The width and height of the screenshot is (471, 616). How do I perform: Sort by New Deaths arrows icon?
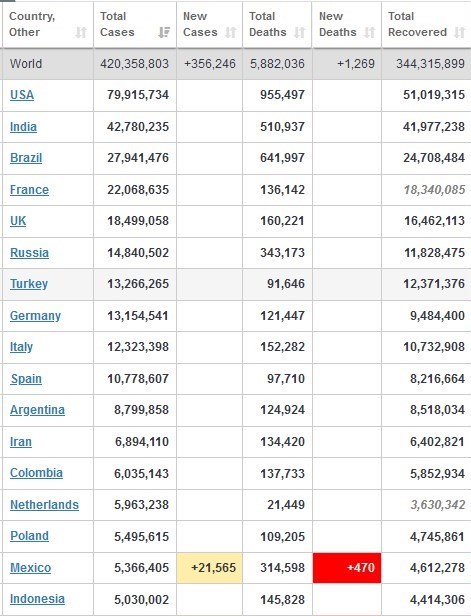pos(370,33)
